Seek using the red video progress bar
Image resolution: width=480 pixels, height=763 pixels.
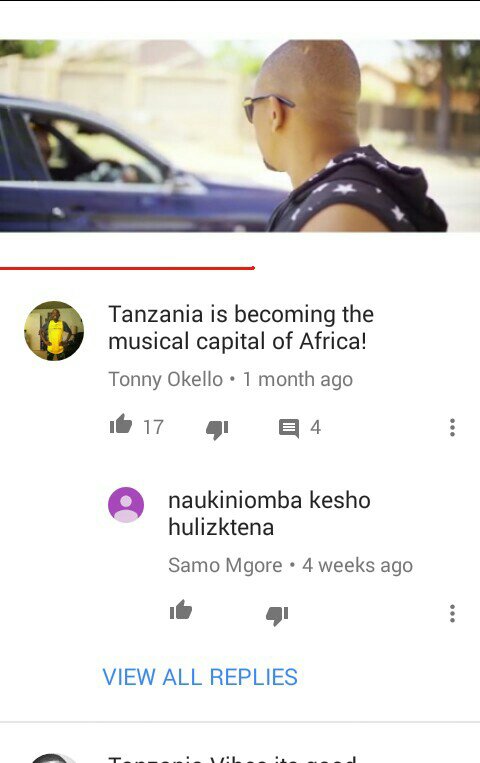[x=128, y=268]
